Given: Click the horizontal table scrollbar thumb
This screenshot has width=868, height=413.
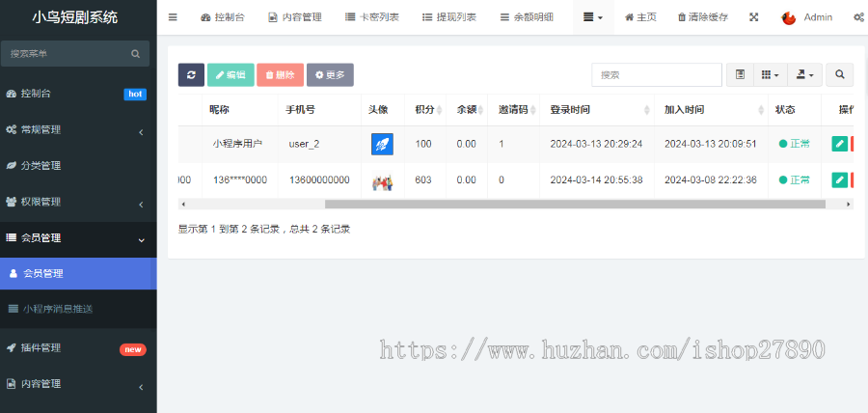Looking at the screenshot, I should [x=575, y=204].
